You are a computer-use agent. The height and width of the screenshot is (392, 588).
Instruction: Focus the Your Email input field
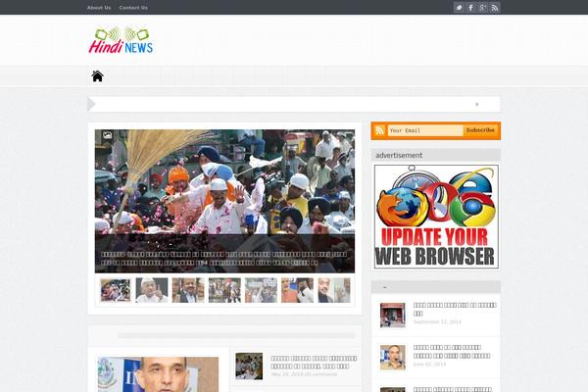pyautogui.click(x=425, y=130)
